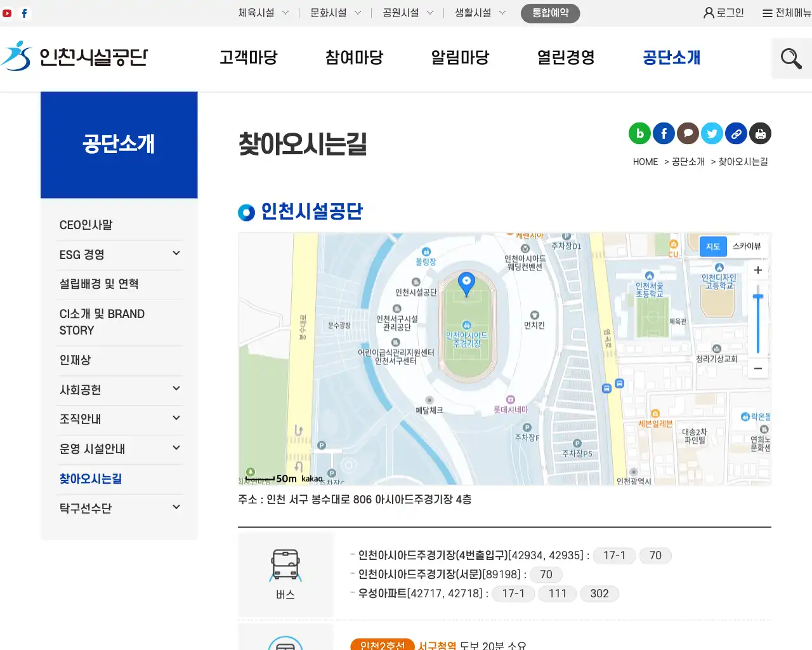812x650 pixels.
Task: Copy the page link using the link icon
Action: (736, 133)
